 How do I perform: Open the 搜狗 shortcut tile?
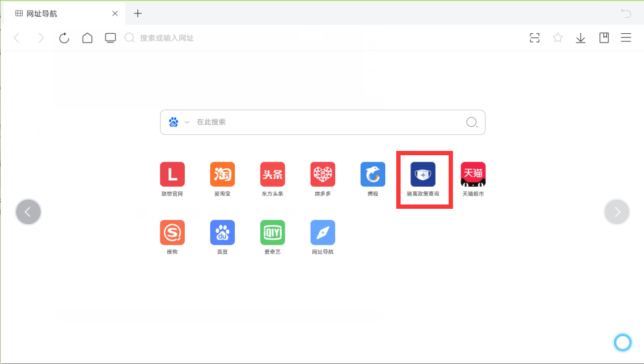click(x=172, y=237)
